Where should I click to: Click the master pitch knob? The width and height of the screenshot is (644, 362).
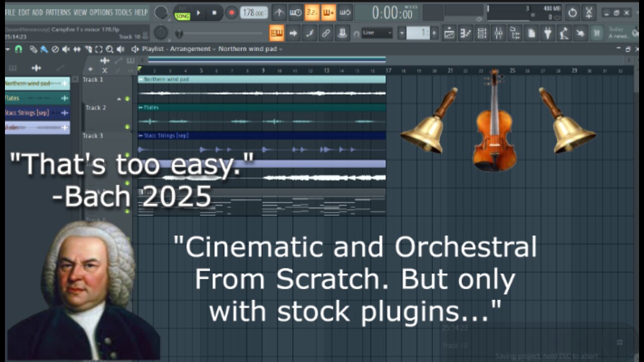[160, 33]
